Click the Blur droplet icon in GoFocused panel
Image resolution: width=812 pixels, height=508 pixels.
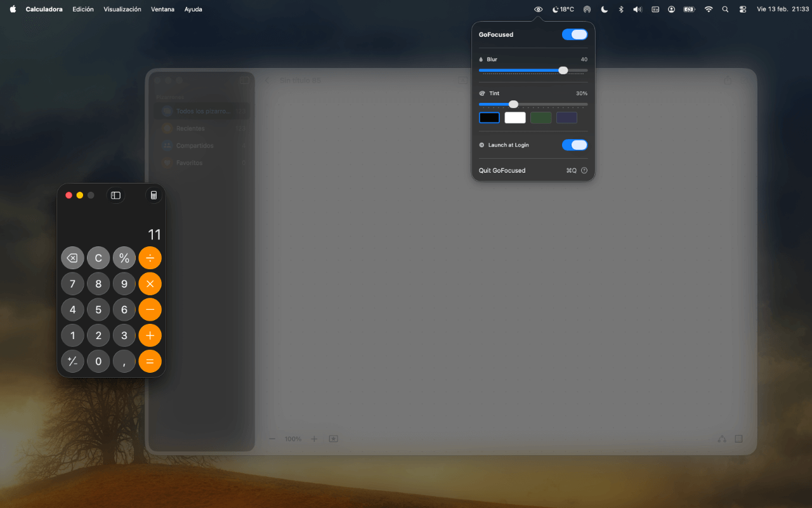tap(481, 59)
